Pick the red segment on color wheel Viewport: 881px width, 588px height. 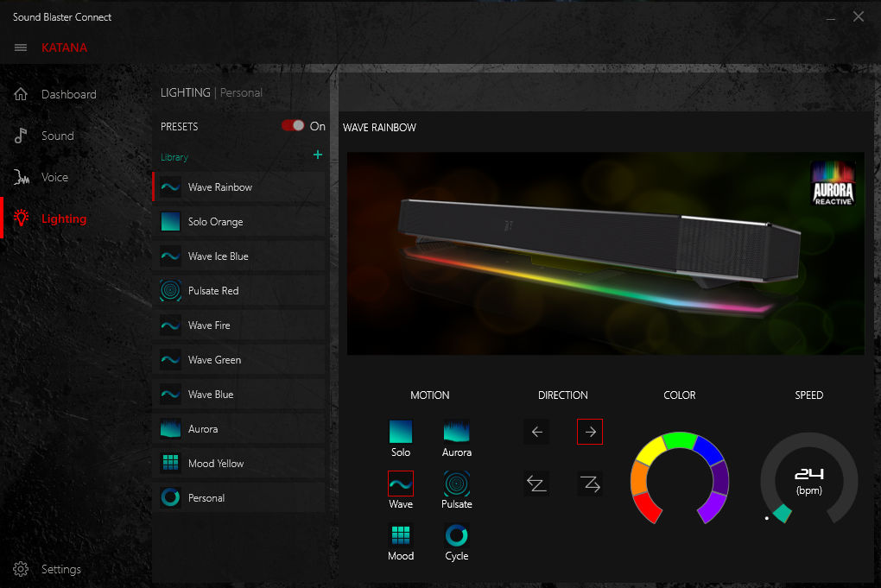pos(647,507)
